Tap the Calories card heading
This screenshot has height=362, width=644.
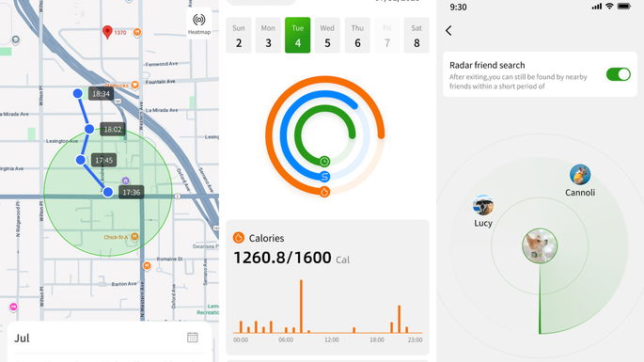tap(266, 238)
